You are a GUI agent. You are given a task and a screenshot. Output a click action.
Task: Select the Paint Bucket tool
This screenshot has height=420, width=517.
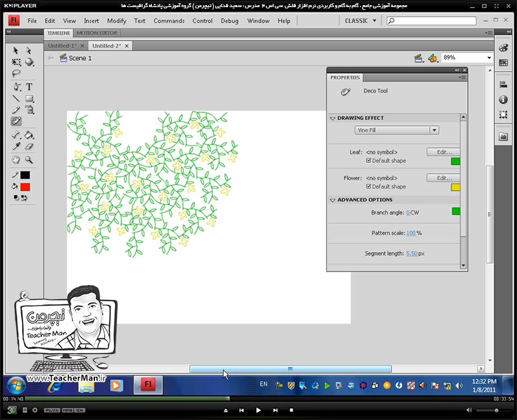[x=29, y=135]
